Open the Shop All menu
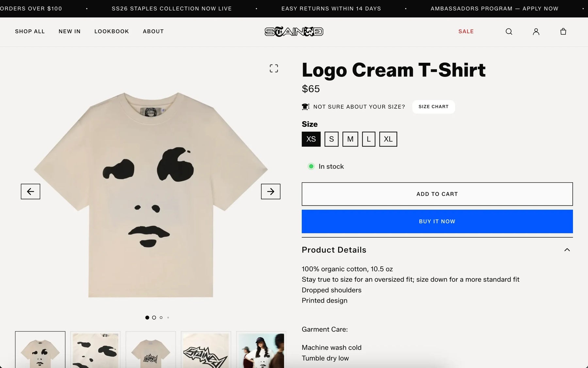The width and height of the screenshot is (588, 368). [x=30, y=31]
